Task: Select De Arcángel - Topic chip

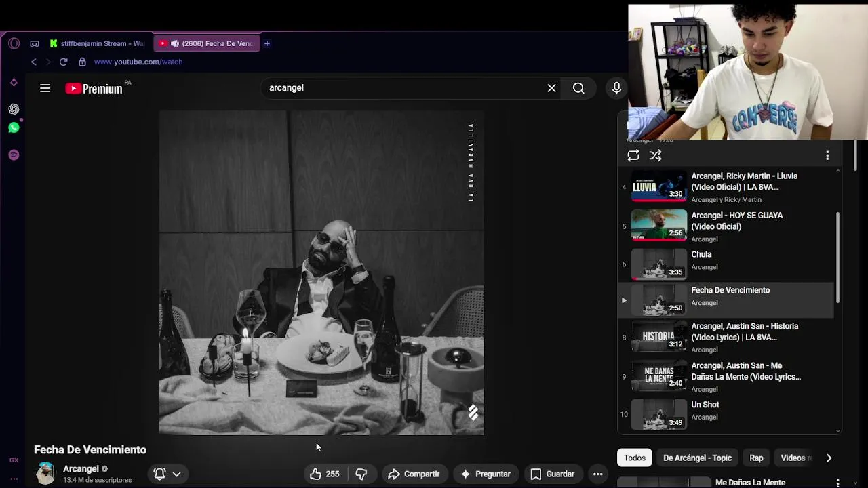Action: tap(697, 457)
